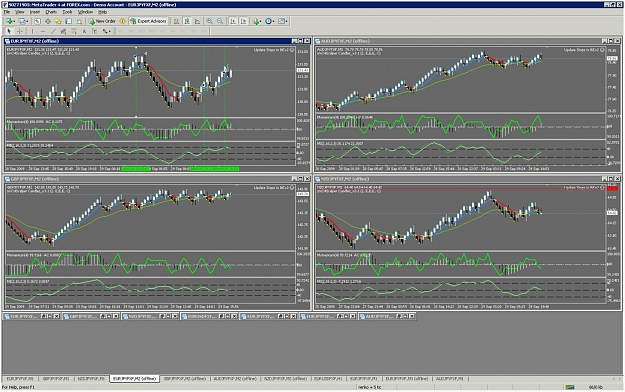Open the Window menu
The width and height of the screenshot is (625, 392).
tap(85, 12)
